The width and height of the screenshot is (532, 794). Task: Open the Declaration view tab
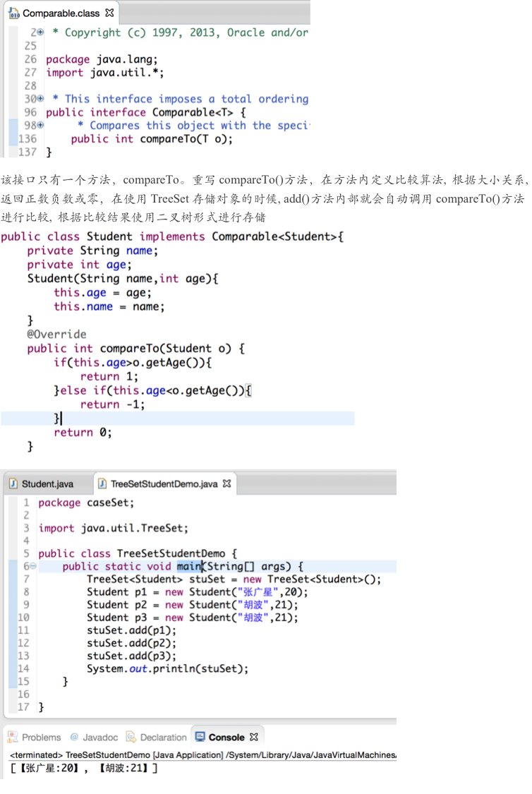coord(163,738)
